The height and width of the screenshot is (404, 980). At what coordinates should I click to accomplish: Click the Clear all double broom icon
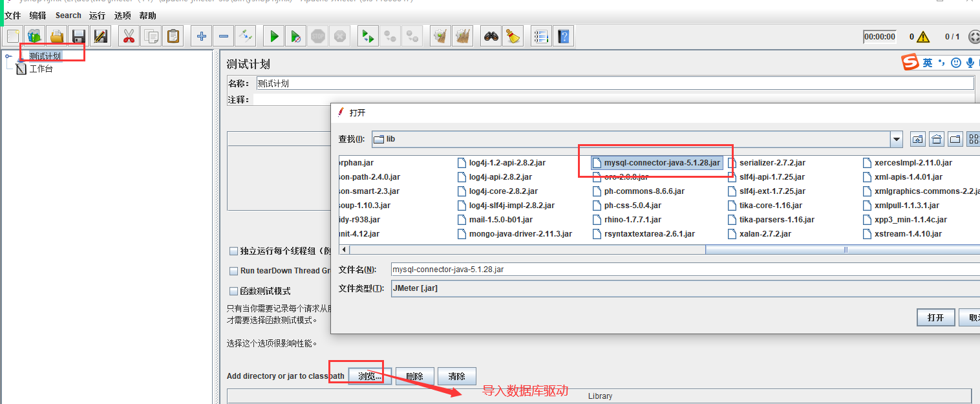(462, 36)
